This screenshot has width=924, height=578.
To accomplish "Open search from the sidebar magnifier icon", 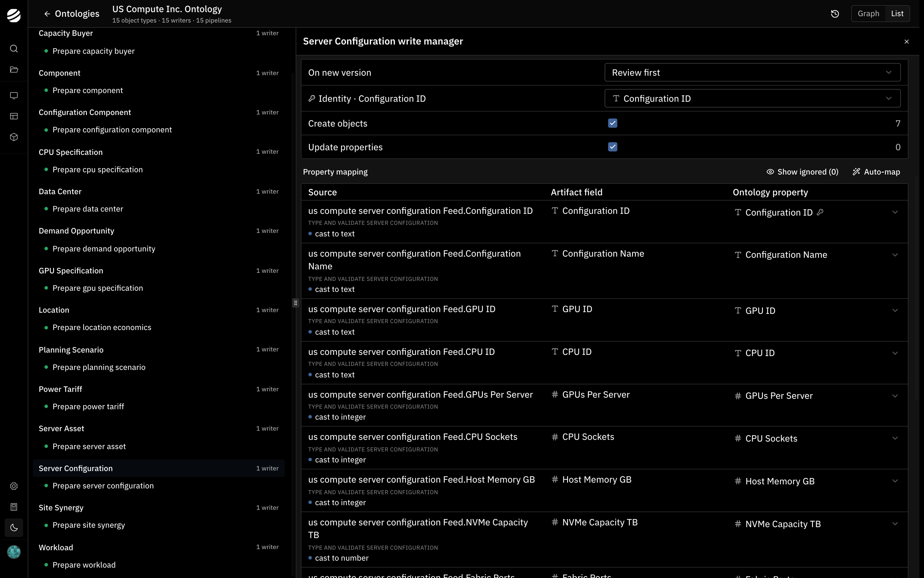I will tap(14, 49).
